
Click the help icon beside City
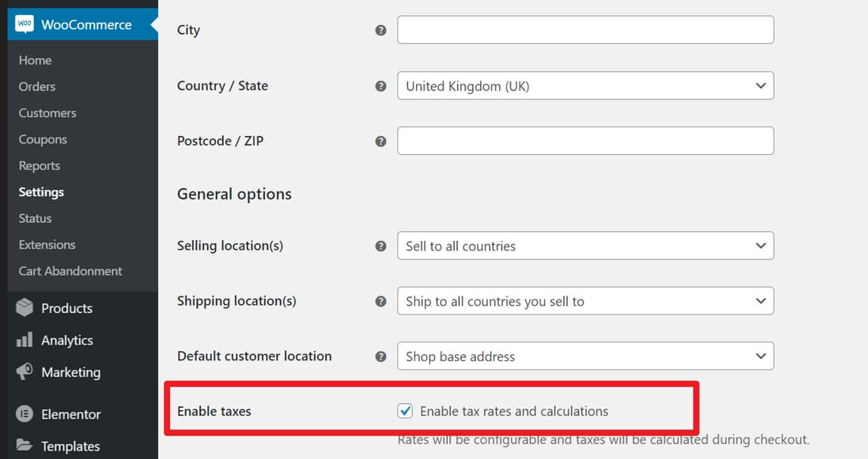[381, 30]
